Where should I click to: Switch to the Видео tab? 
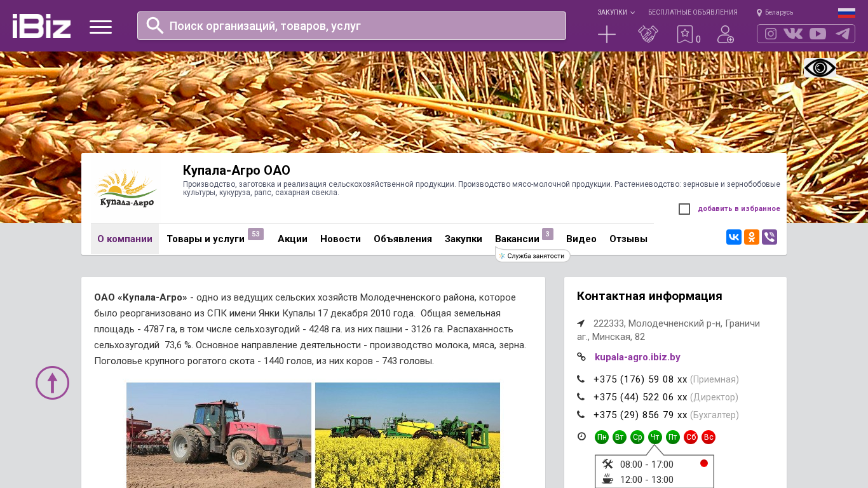581,239
